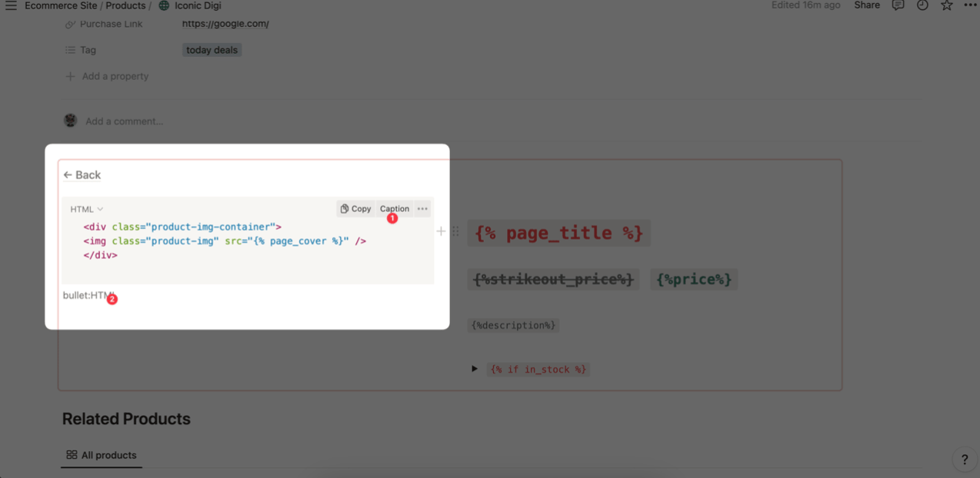980x478 pixels.
Task: Open the top-right page options ellipsis
Action: 970,5
